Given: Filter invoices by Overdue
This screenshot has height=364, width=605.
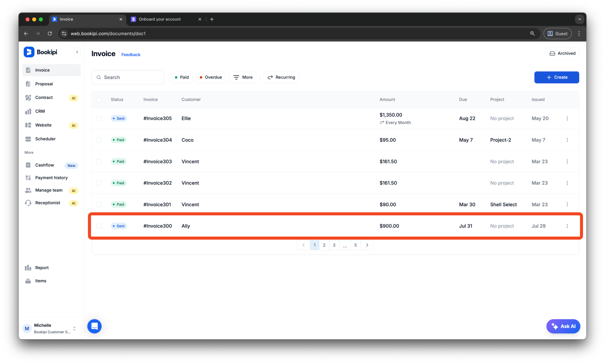Looking at the screenshot, I should (211, 77).
